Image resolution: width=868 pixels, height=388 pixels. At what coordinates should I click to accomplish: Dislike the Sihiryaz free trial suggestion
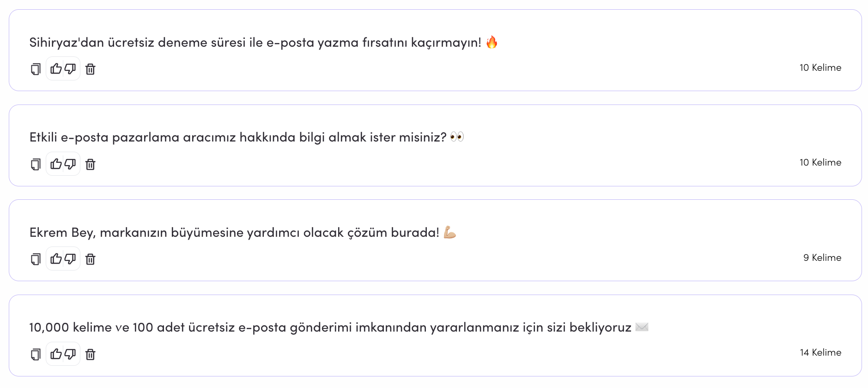pyautogui.click(x=70, y=69)
